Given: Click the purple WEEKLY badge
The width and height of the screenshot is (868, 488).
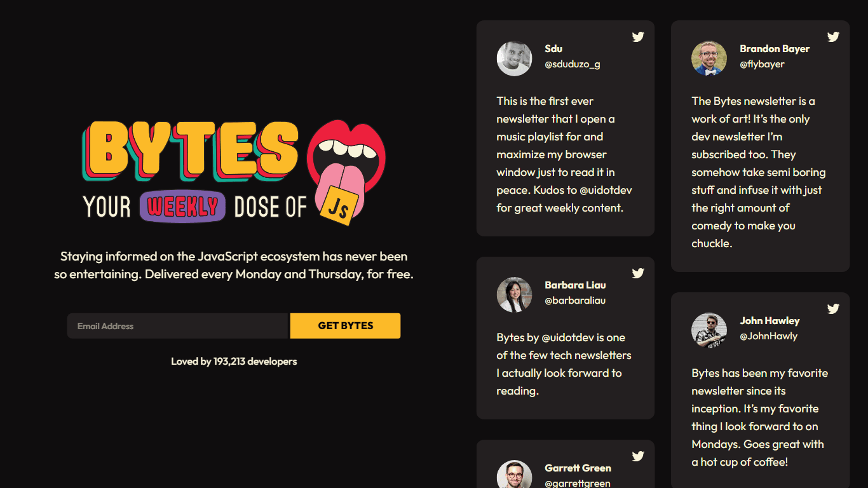Looking at the screenshot, I should coord(182,207).
